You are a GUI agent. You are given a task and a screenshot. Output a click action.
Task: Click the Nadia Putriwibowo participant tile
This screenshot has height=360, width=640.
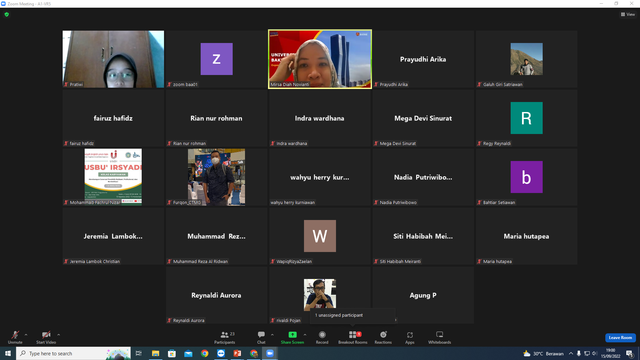pos(423,177)
